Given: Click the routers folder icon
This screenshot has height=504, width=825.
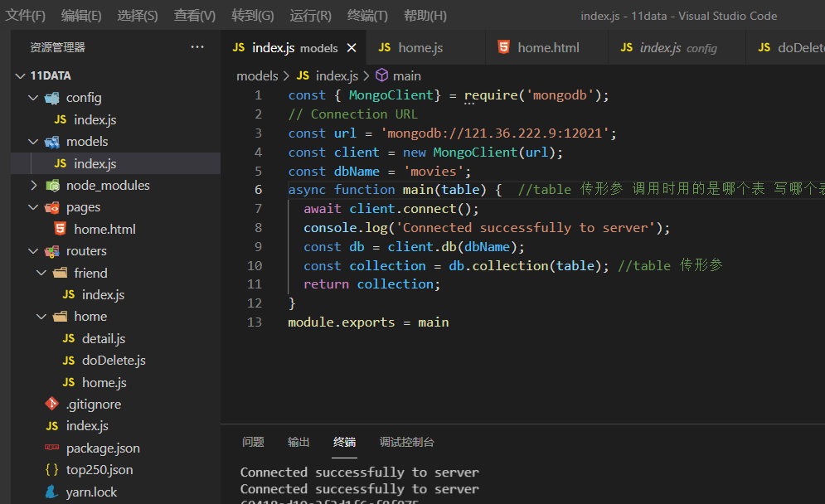Looking at the screenshot, I should 52,251.
